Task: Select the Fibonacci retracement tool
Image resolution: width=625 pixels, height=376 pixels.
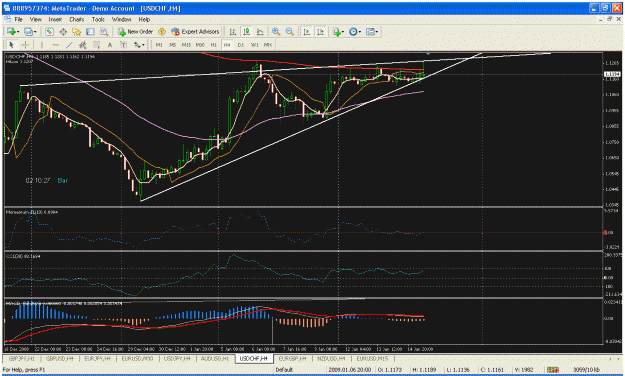Action: pyautogui.click(x=96, y=45)
